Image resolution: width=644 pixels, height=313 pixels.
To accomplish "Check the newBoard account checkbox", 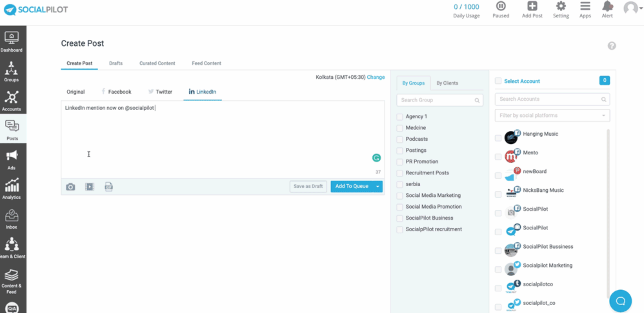I will pyautogui.click(x=498, y=175).
